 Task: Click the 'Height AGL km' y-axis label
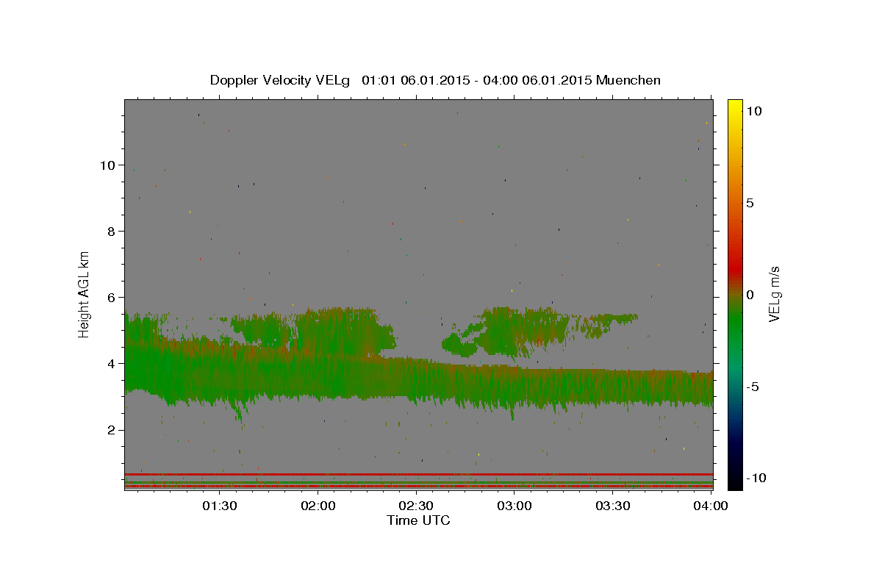pyautogui.click(x=85, y=294)
